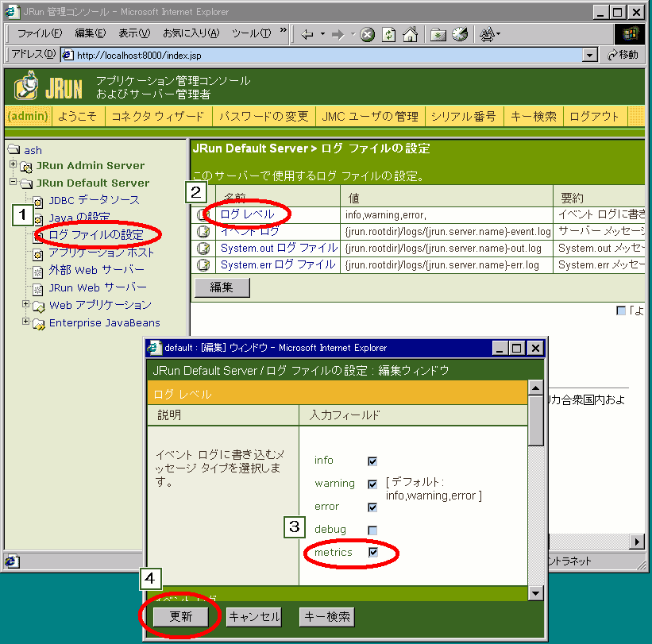Open the Favorites folder toolbar icon

click(x=438, y=35)
